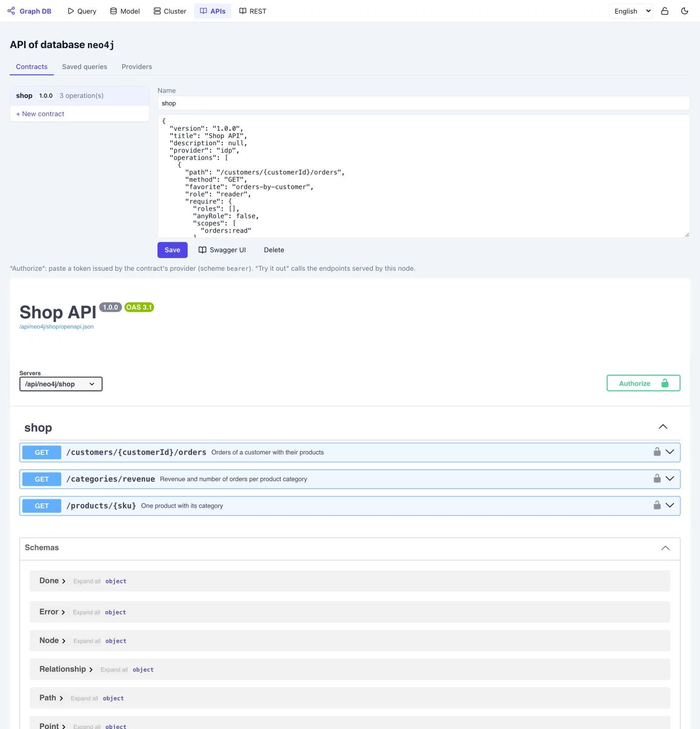Click the Delete button

pos(274,250)
